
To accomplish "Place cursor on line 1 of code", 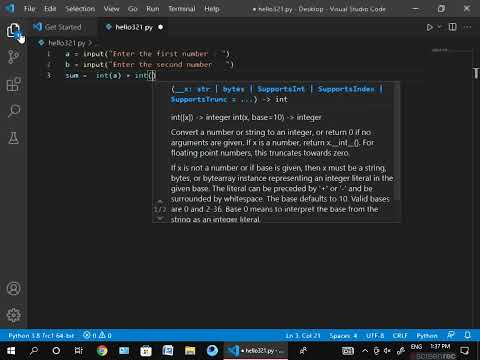I will click(147, 54).
